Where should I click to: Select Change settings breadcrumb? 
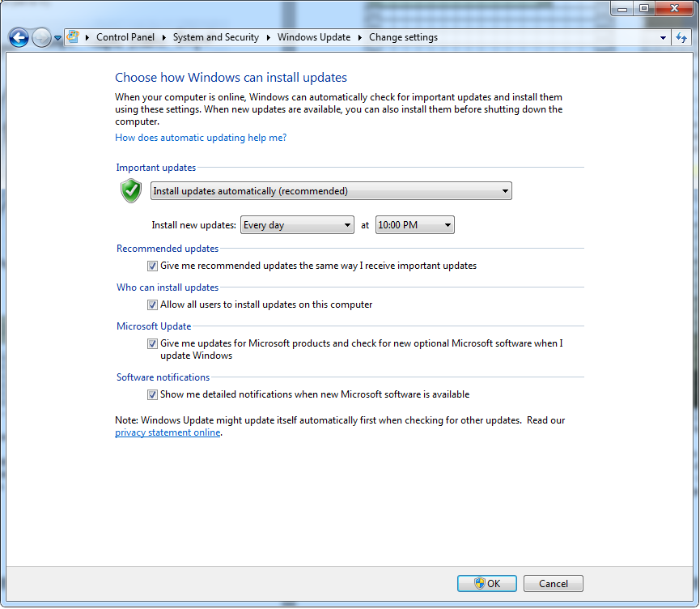click(x=403, y=37)
